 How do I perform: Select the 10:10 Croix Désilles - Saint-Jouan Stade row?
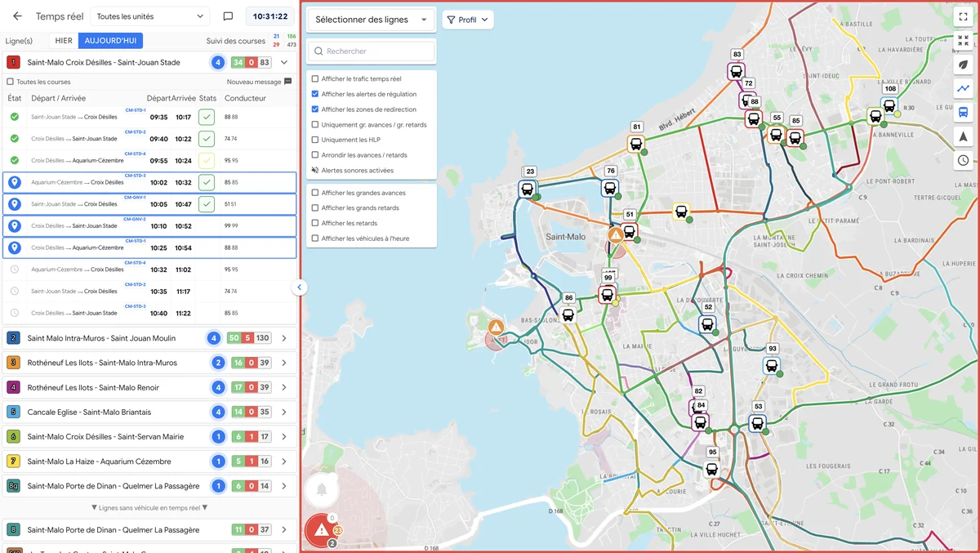149,226
